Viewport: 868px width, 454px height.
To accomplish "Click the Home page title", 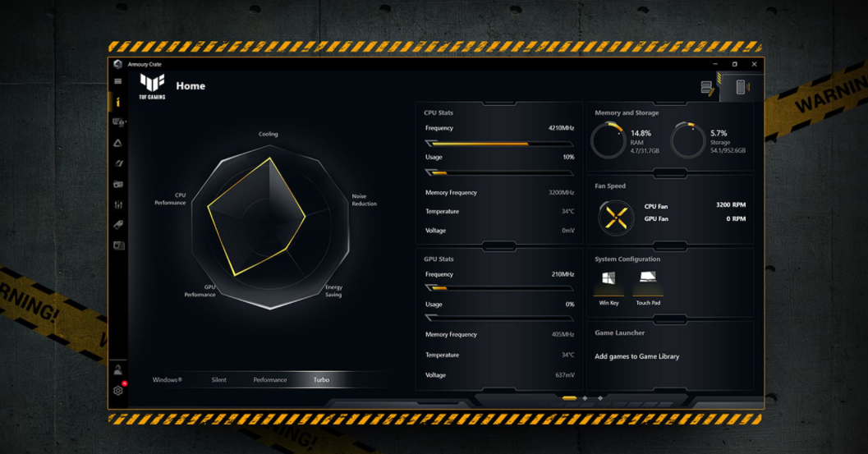I will (191, 86).
